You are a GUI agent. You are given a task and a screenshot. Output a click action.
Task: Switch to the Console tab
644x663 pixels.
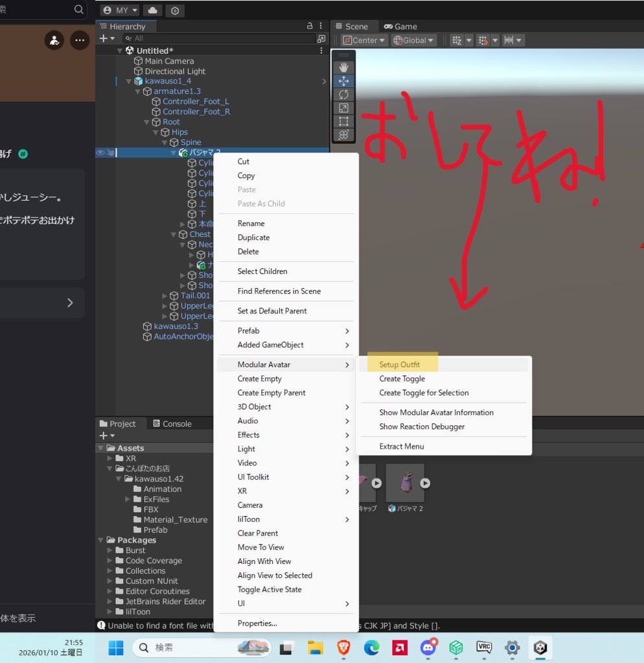(x=172, y=423)
